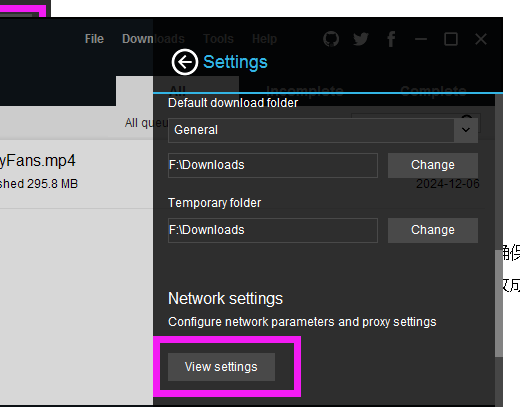Click the Temporary folder path field

273,230
